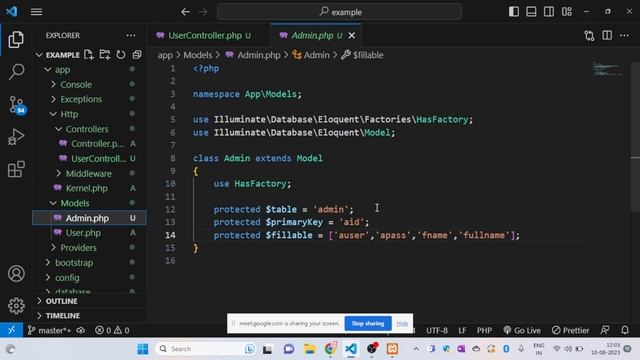Open the hamburger application menu

click(x=36, y=12)
